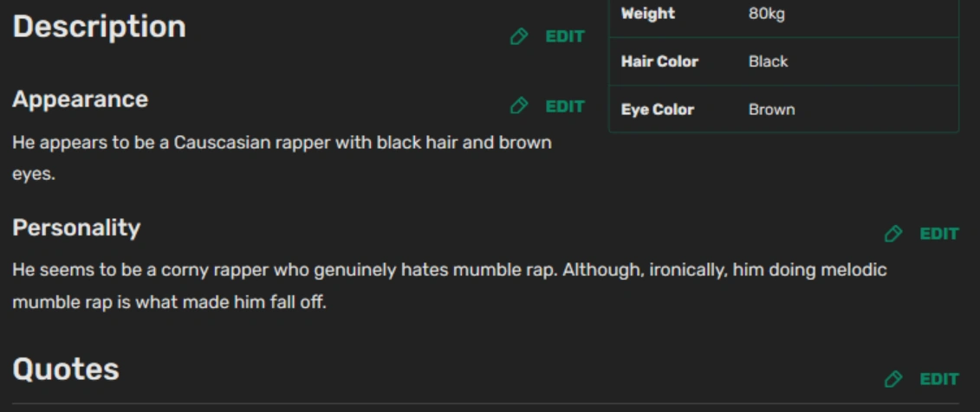Click the Brown eye color value

click(771, 110)
